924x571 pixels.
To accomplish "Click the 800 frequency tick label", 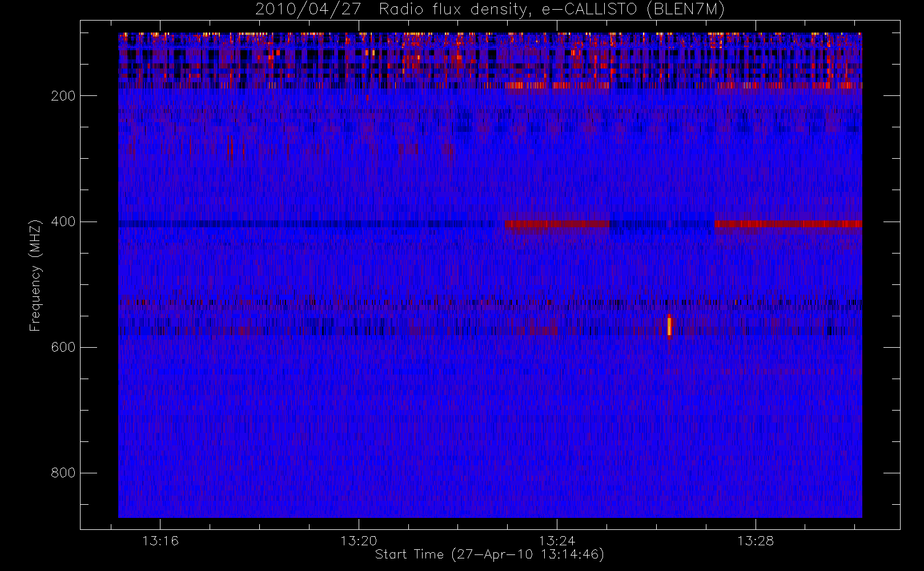I will 63,473.
